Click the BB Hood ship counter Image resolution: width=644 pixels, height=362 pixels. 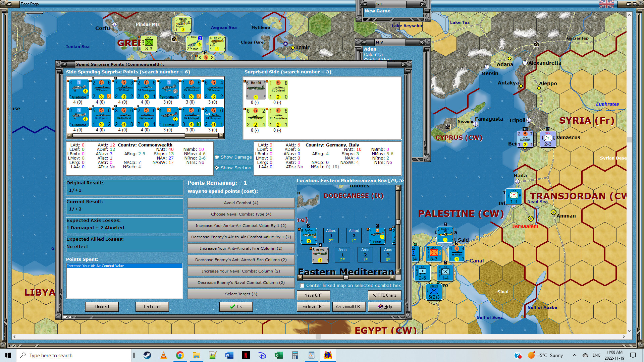tap(123, 89)
